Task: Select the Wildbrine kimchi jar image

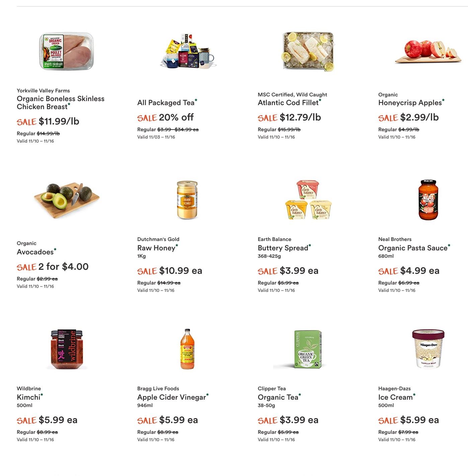Action: click(67, 349)
